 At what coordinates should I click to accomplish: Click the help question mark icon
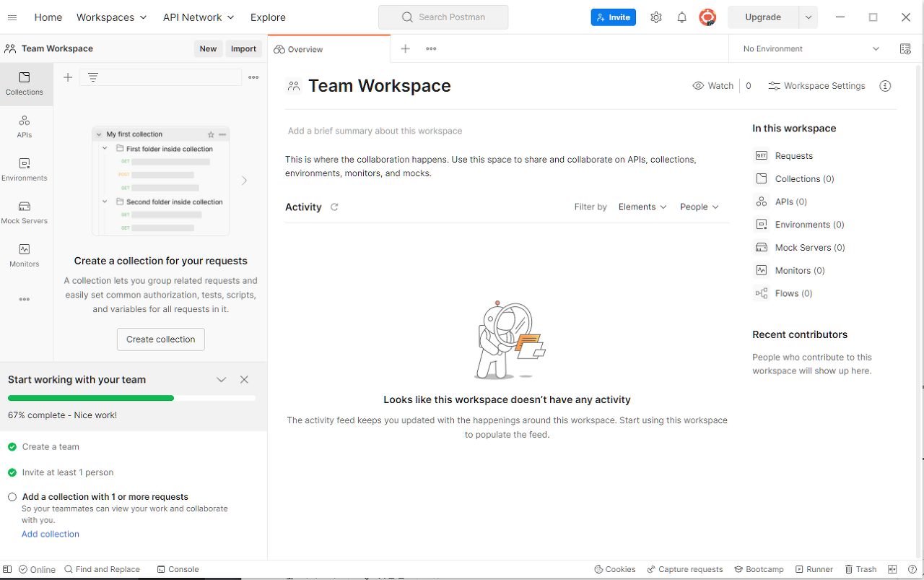911,569
